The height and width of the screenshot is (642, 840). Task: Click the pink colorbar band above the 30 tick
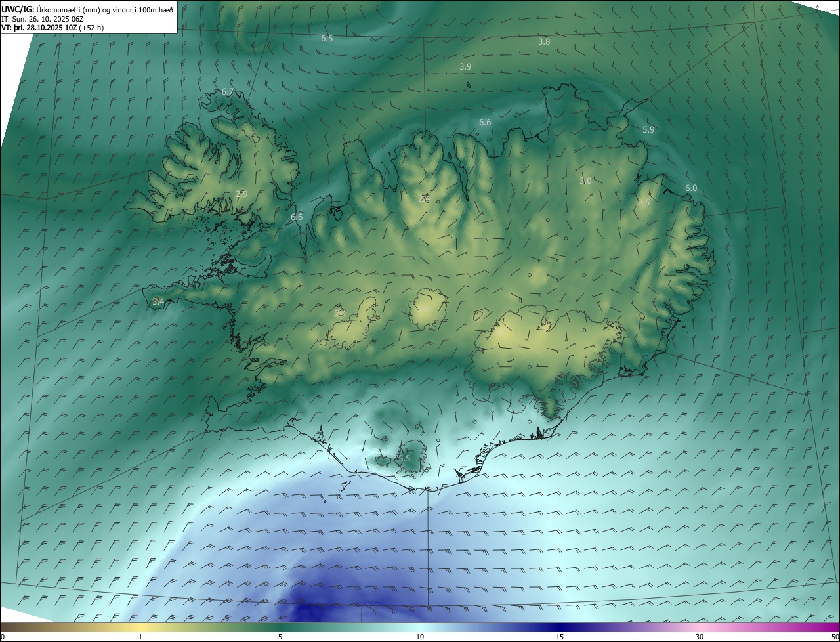[x=700, y=627]
